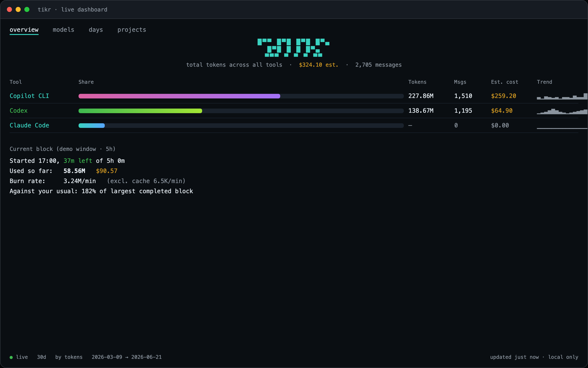Click 'total tokens across all tools' caption
The image size is (588, 368).
pyautogui.click(x=234, y=65)
